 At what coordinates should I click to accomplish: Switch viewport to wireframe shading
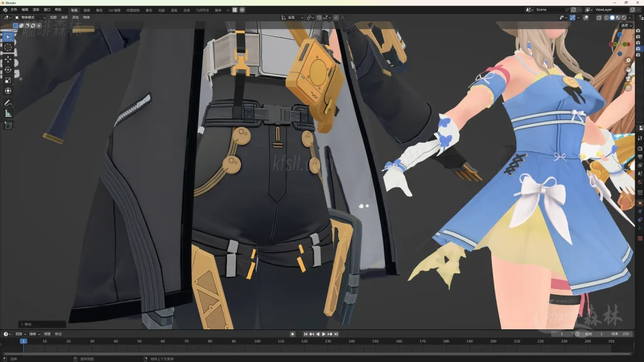point(606,18)
